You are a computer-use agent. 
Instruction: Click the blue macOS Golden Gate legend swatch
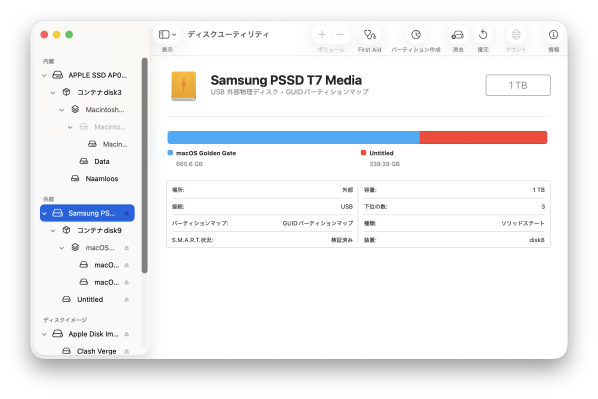[x=170, y=153]
